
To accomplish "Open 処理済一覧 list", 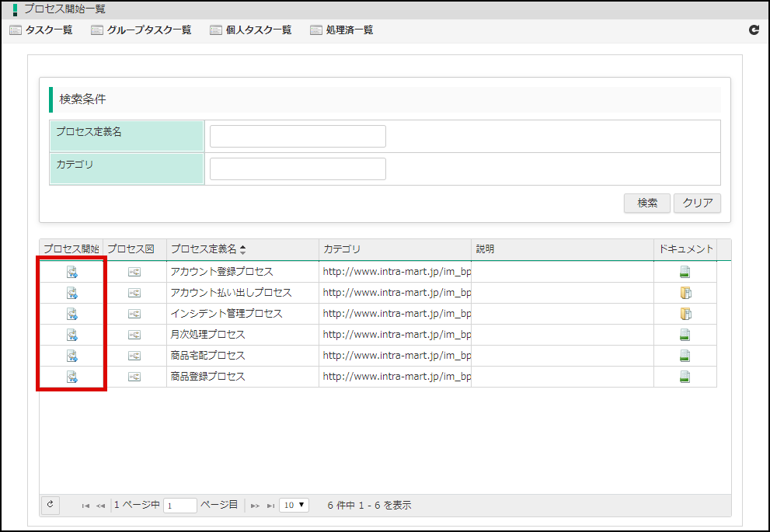I will point(342,30).
